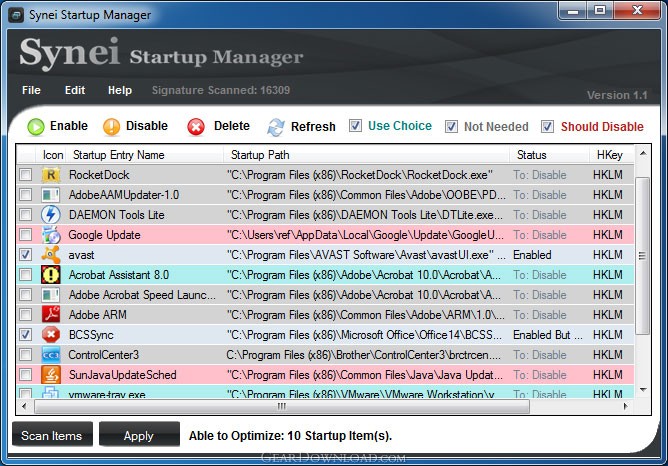Click the Synei title bar app icon
668x466 pixels.
(x=16, y=15)
